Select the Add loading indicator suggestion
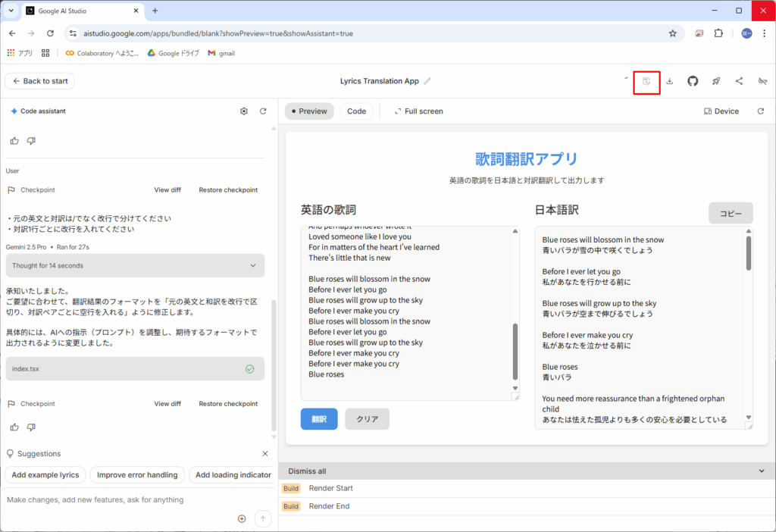776x532 pixels. (233, 474)
